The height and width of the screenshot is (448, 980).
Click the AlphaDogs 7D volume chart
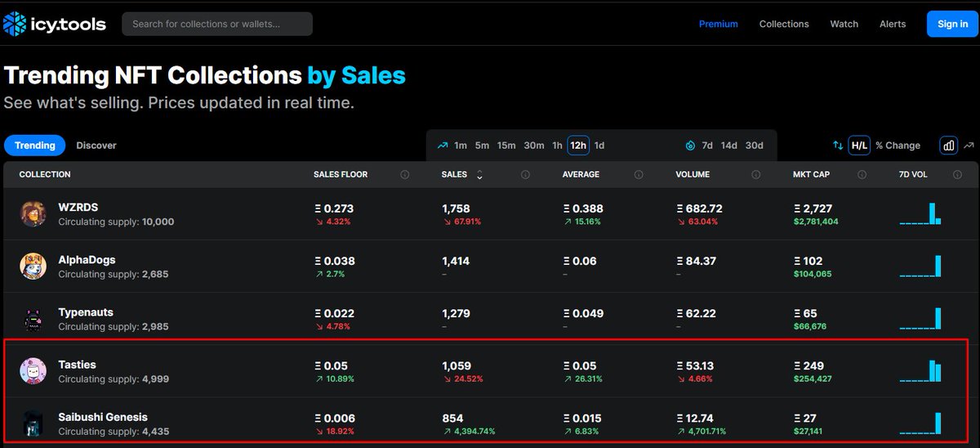[920, 266]
